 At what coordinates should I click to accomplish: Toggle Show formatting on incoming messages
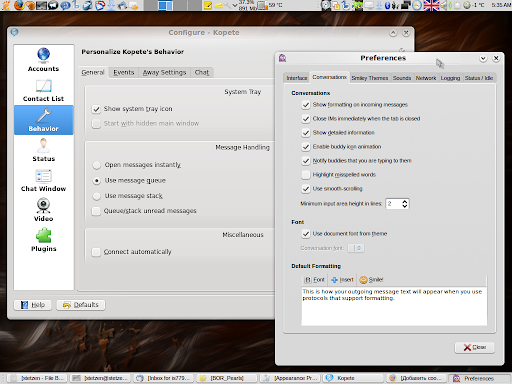point(306,105)
